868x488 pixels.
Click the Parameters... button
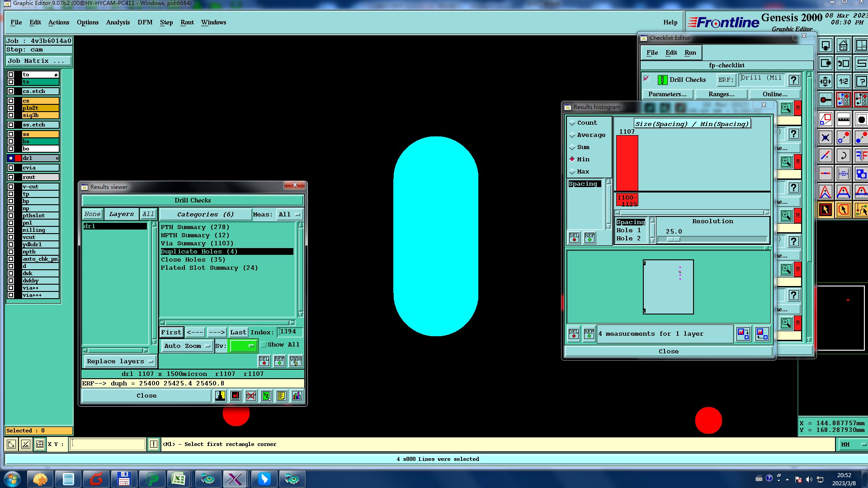tap(667, 94)
